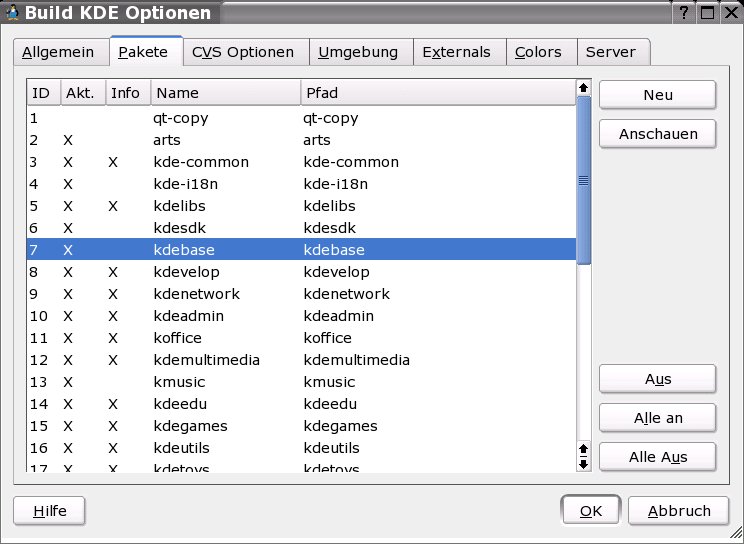Click the Info X mark for koffice

[112, 338]
